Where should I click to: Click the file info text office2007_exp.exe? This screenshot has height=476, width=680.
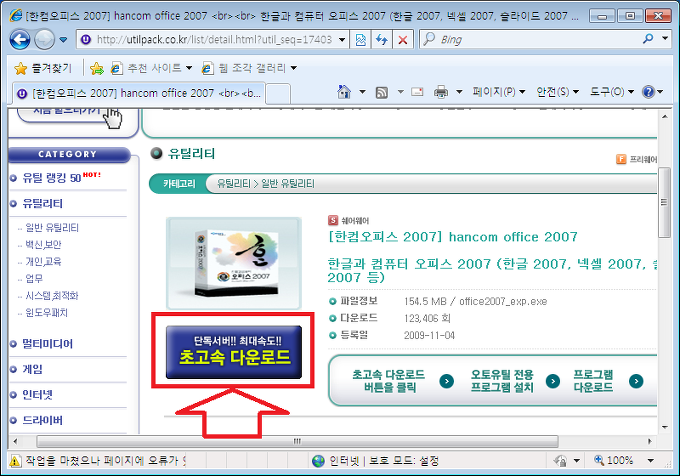[x=503, y=302]
